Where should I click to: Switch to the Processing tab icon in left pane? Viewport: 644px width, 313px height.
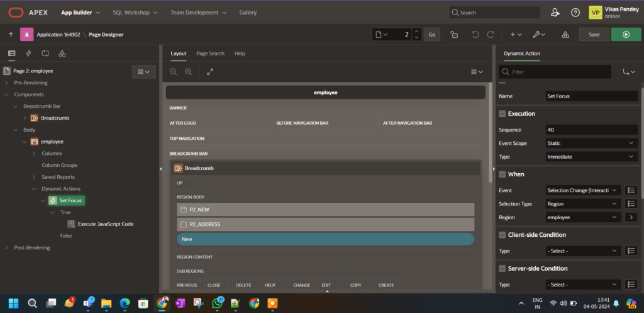tap(45, 54)
